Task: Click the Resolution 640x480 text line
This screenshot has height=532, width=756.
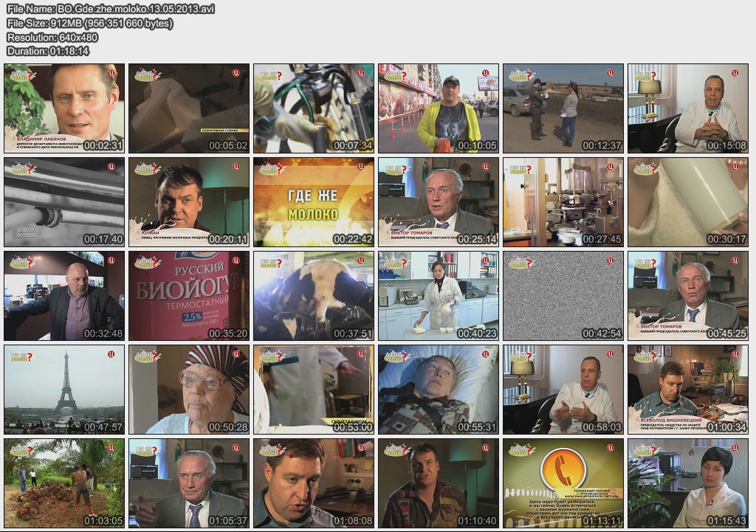Action: click(x=52, y=38)
